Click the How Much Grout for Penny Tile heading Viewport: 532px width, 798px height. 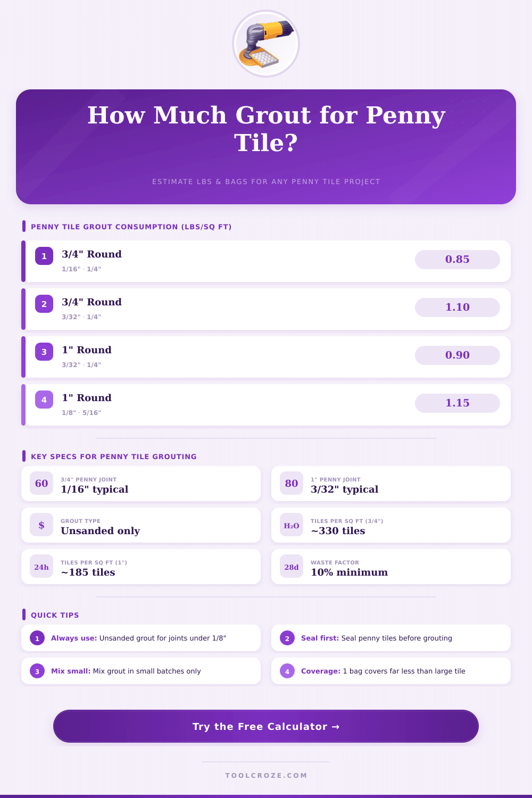coord(266,129)
